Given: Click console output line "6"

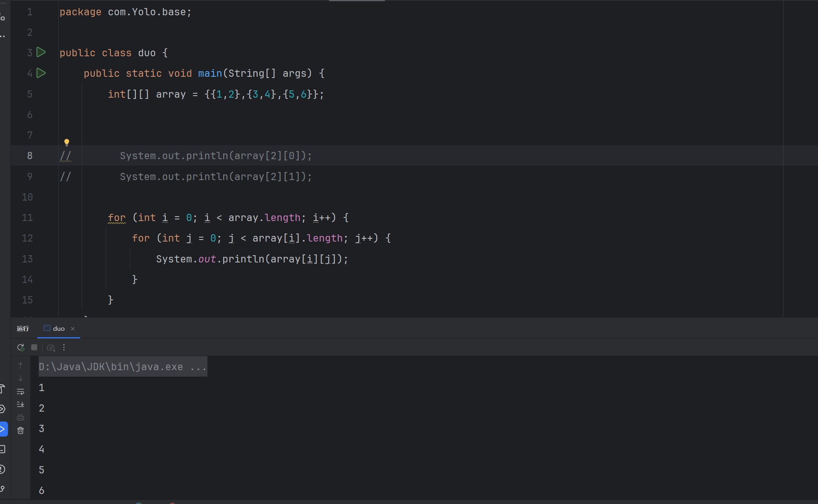Looking at the screenshot, I should pos(41,490).
